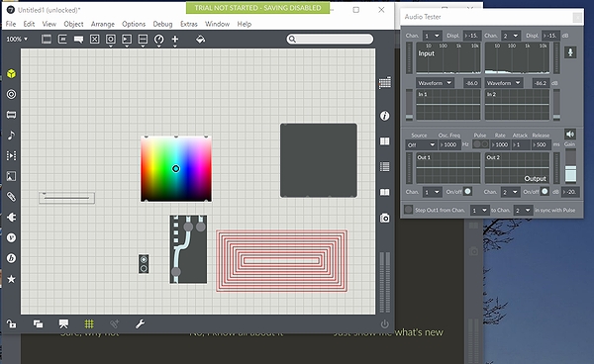
Task: Add a new object box from toolbar
Action: point(47,39)
